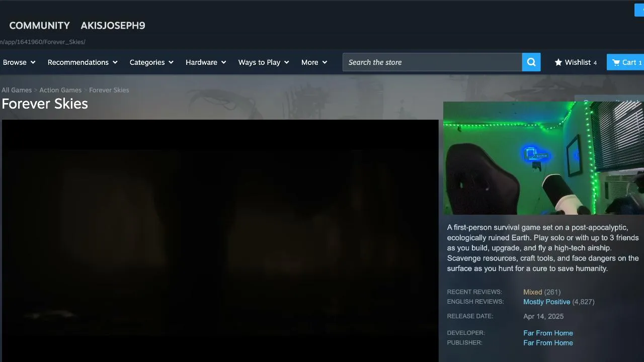Viewport: 644px width, 362px height.
Task: Open the Cart icon
Action: click(x=616, y=62)
